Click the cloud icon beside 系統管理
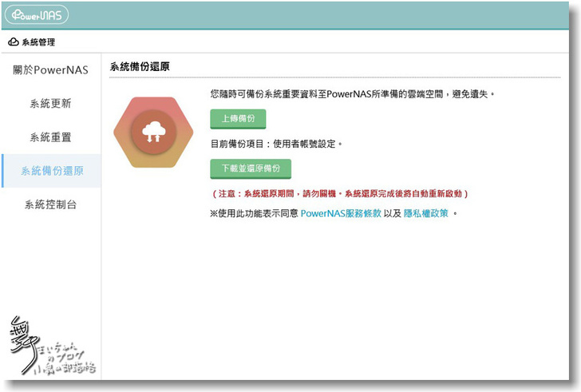Viewport: 581px width, 392px height. point(14,42)
